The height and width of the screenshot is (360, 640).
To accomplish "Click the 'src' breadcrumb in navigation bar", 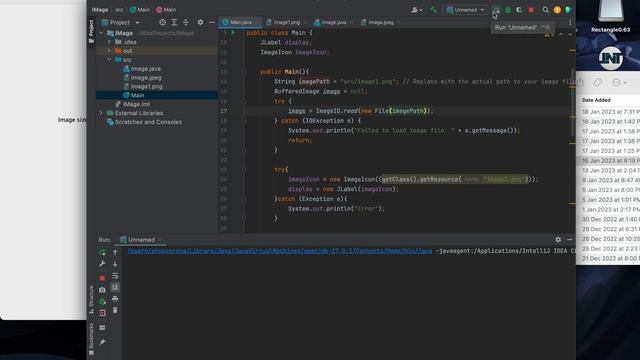I will click(119, 10).
